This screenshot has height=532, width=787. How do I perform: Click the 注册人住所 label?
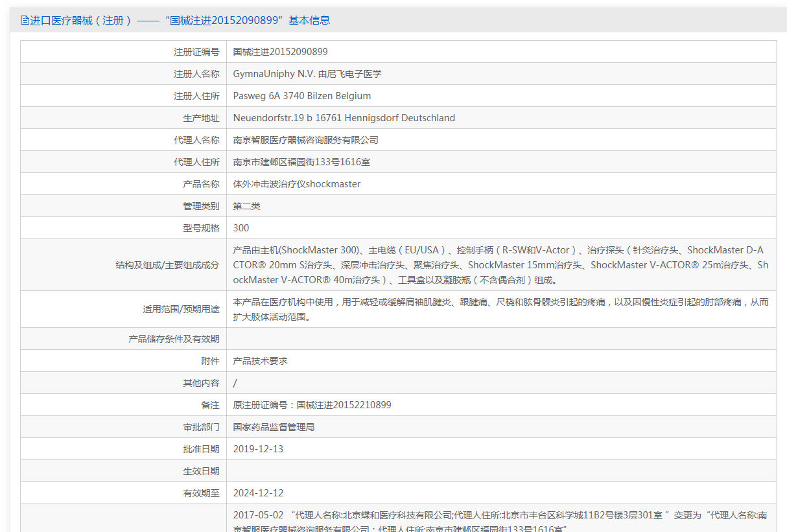pyautogui.click(x=196, y=96)
